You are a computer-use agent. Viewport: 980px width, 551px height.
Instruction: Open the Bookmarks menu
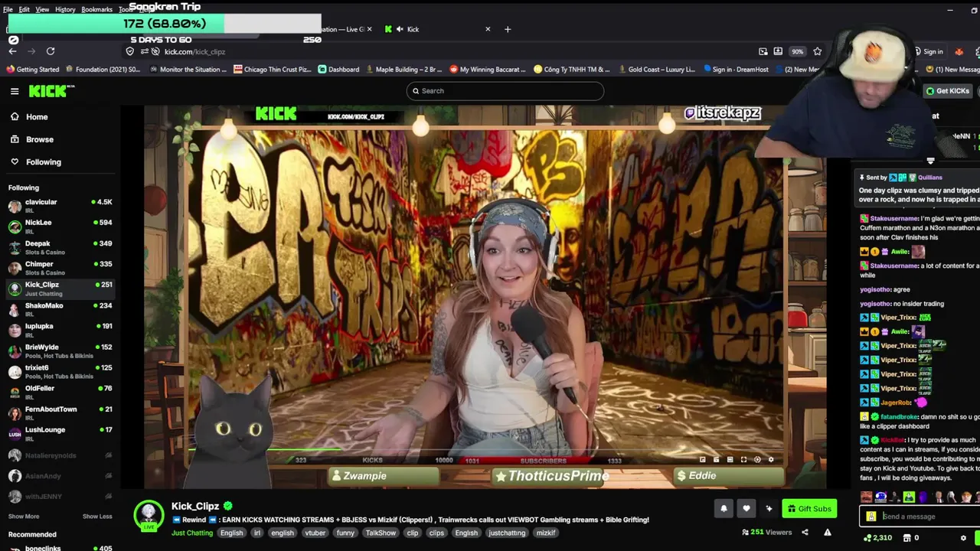coord(96,9)
